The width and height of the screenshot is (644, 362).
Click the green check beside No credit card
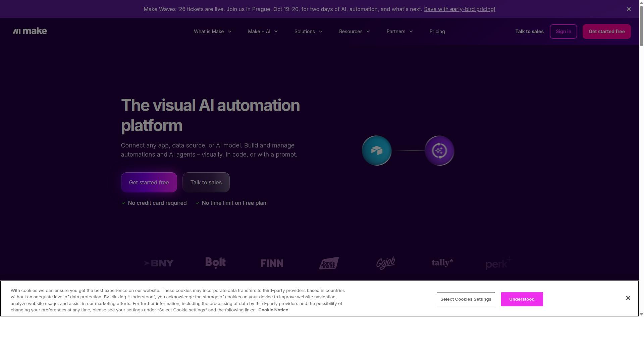coord(124,203)
